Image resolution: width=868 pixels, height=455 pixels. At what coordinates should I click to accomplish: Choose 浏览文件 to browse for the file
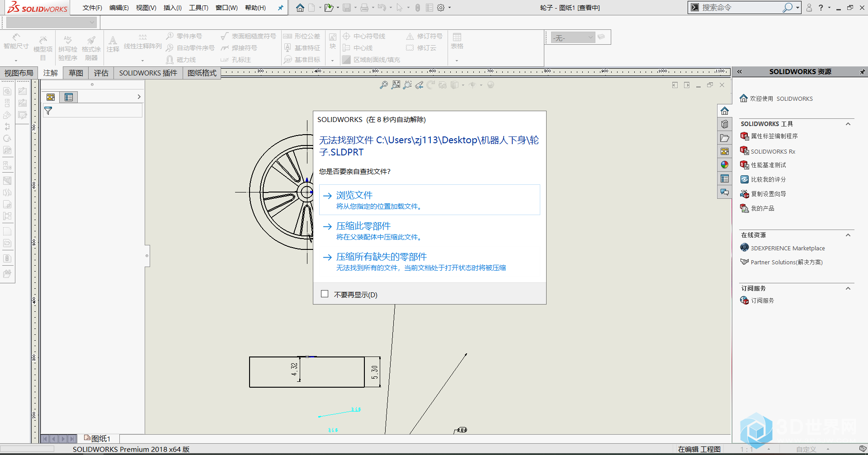(429, 200)
